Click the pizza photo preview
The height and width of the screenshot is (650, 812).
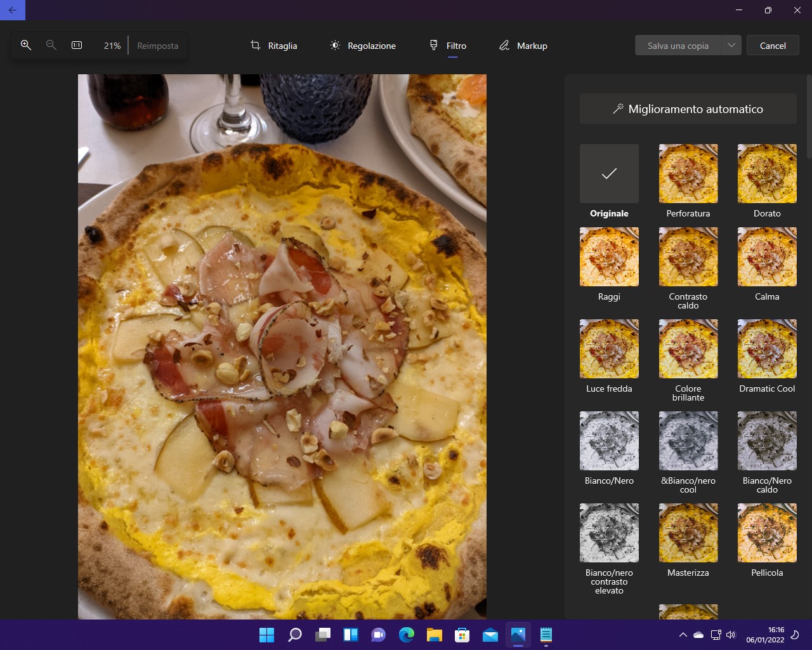282,347
